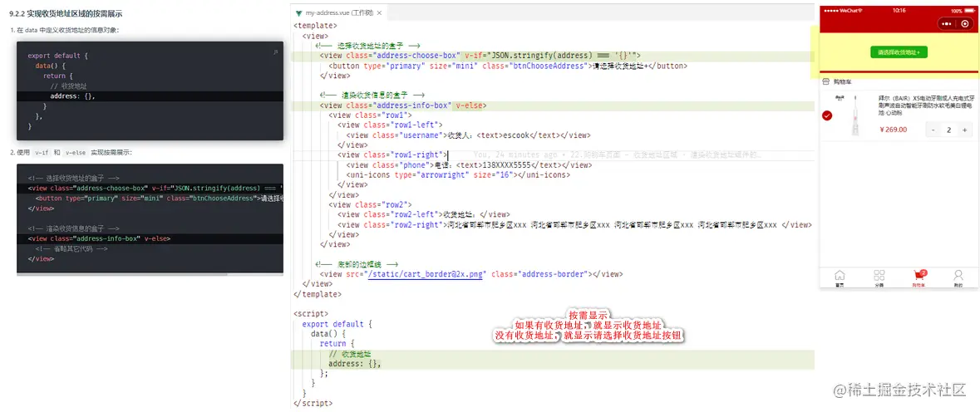This screenshot has width=980, height=412.
Task: Click the uni-icons arrowright line in editor
Action: click(x=457, y=175)
